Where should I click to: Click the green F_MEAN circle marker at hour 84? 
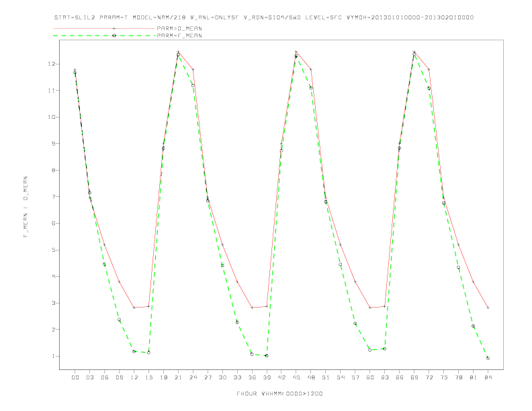point(488,358)
